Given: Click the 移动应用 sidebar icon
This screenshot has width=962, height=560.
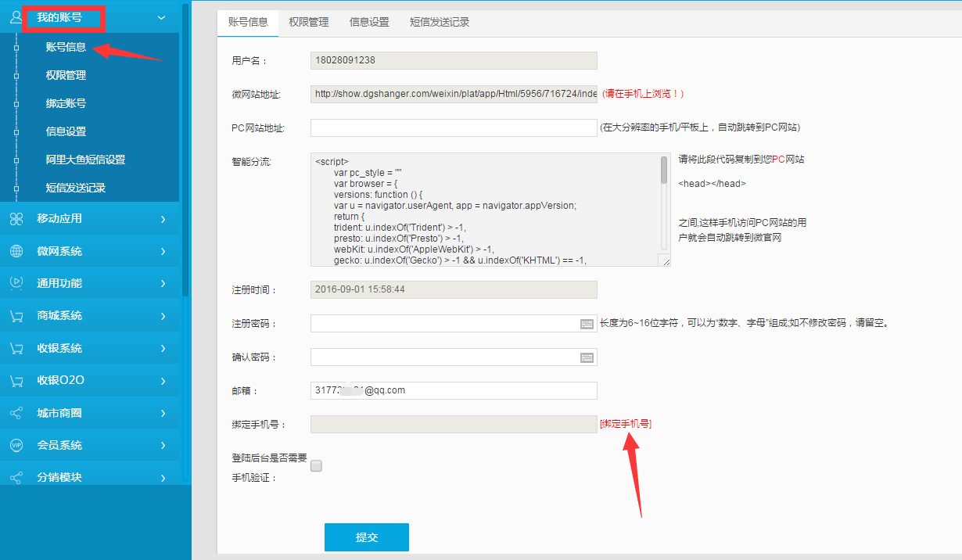Looking at the screenshot, I should click(16, 219).
